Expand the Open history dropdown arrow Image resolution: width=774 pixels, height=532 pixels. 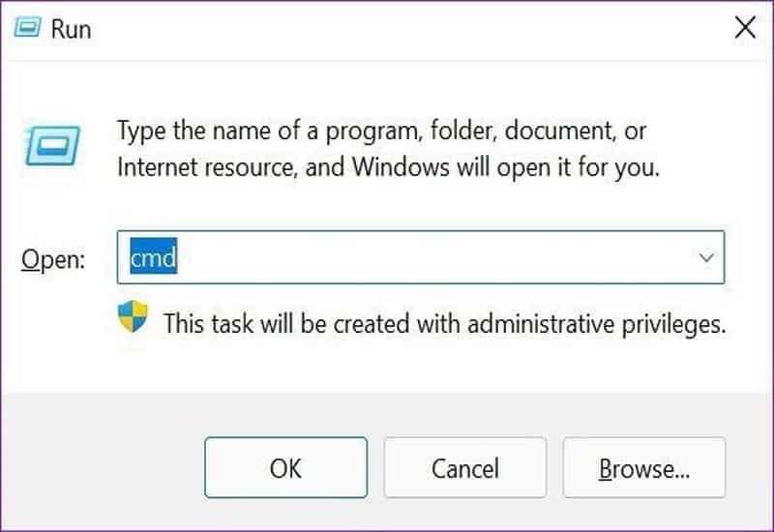[706, 258]
